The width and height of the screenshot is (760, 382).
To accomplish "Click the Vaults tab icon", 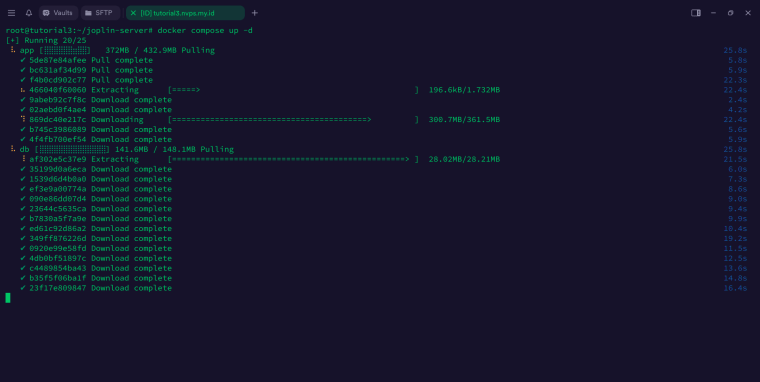I will (47, 13).
